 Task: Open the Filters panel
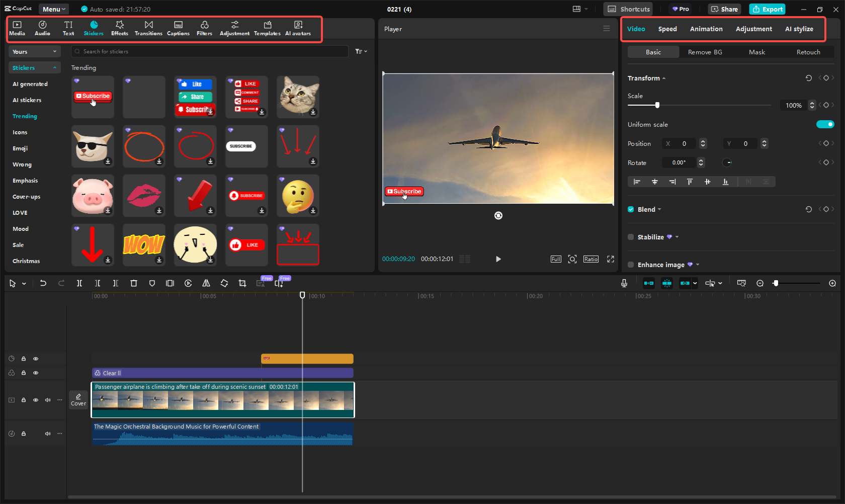click(x=204, y=28)
